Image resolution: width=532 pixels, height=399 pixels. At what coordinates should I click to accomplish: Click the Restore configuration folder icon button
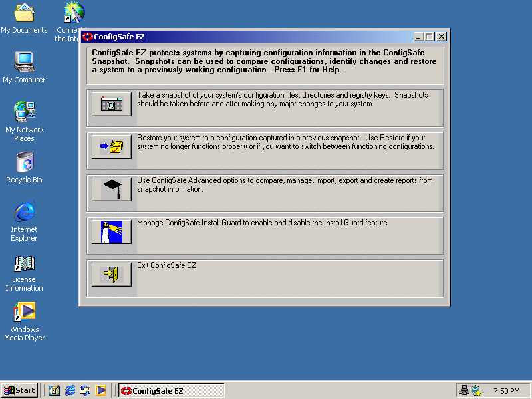click(111, 147)
